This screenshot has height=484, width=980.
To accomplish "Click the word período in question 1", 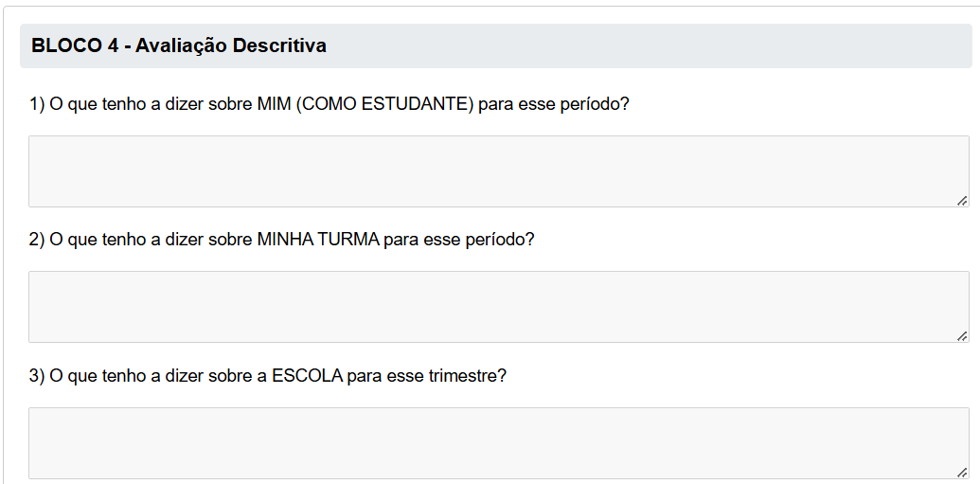I will [597, 104].
